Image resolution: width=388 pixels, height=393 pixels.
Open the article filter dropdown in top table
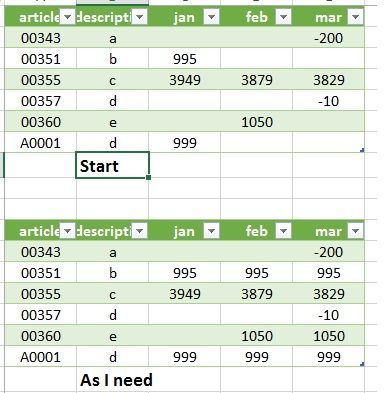point(68,17)
